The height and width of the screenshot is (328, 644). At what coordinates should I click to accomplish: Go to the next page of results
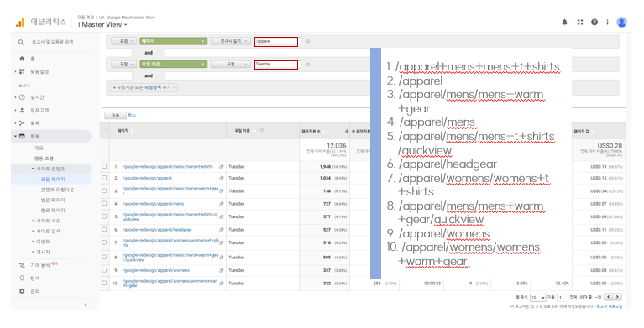coord(617,297)
